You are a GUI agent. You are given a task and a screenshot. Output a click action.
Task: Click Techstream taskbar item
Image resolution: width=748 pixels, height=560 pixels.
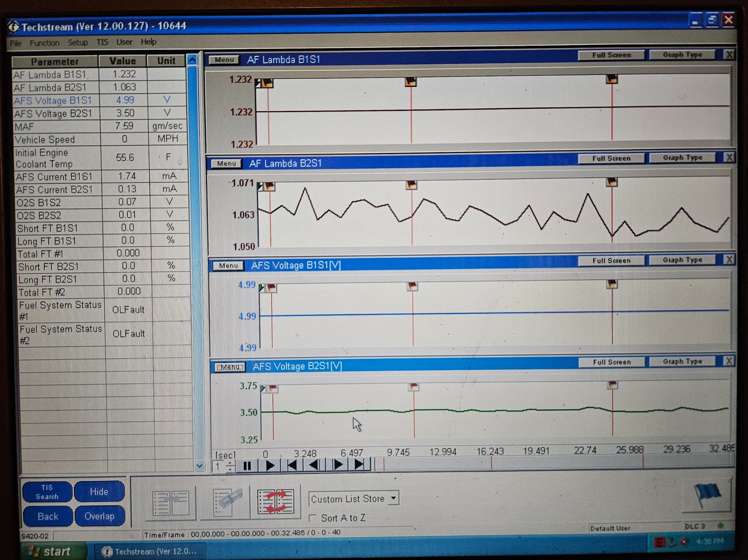[x=150, y=551]
